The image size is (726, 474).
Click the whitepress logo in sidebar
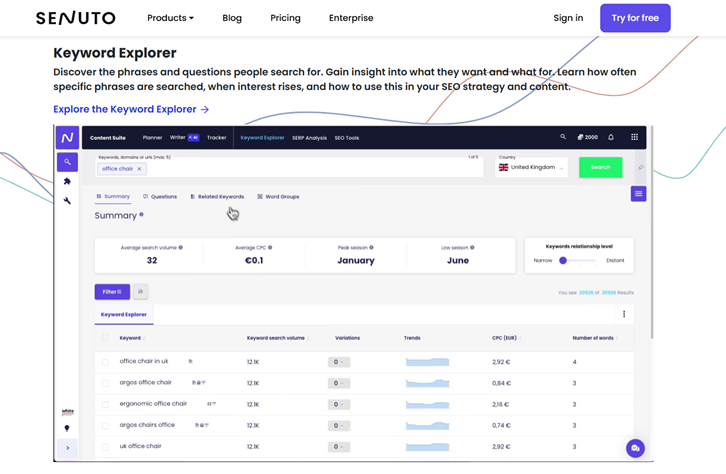pyautogui.click(x=68, y=412)
